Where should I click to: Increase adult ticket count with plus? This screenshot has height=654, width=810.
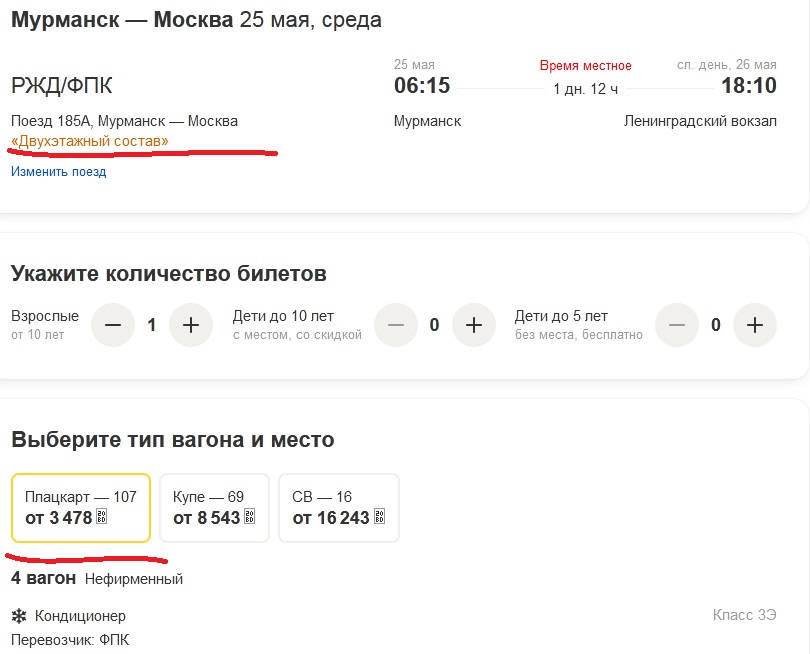tap(191, 325)
